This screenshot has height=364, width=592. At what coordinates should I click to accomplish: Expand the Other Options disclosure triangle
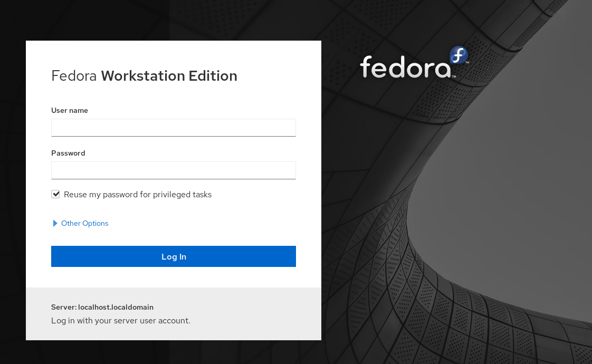tap(55, 223)
